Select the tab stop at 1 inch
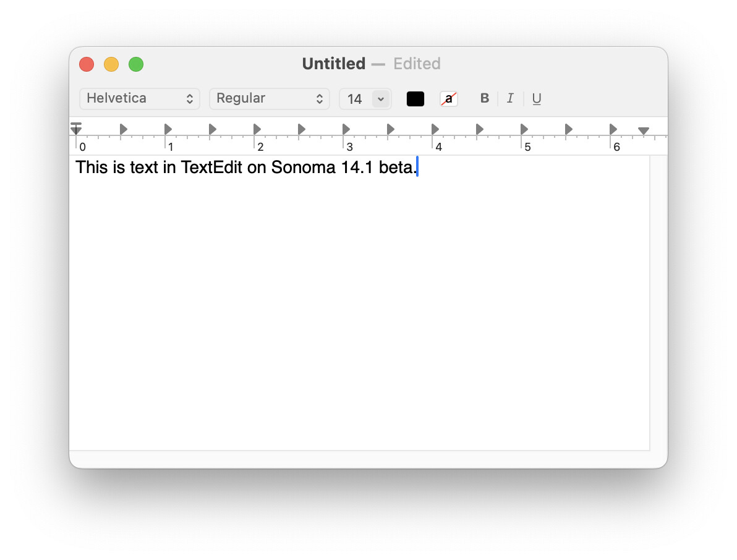 click(168, 129)
